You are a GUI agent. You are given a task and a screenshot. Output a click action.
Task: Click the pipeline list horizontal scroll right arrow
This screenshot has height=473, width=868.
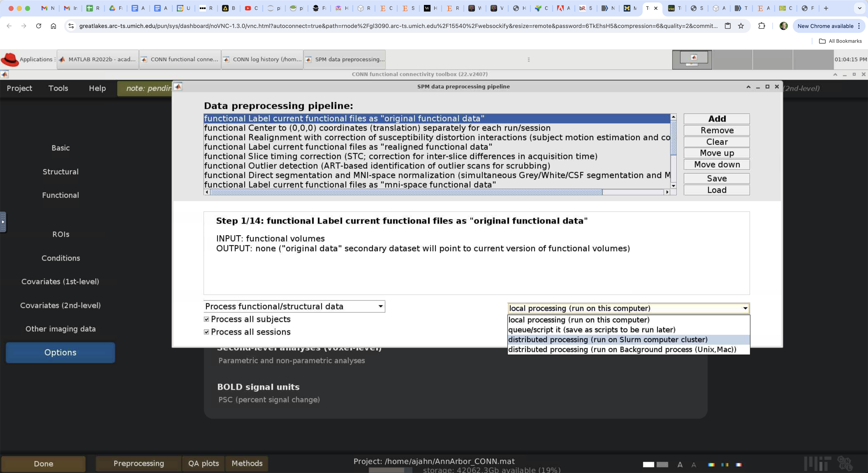[x=667, y=192]
